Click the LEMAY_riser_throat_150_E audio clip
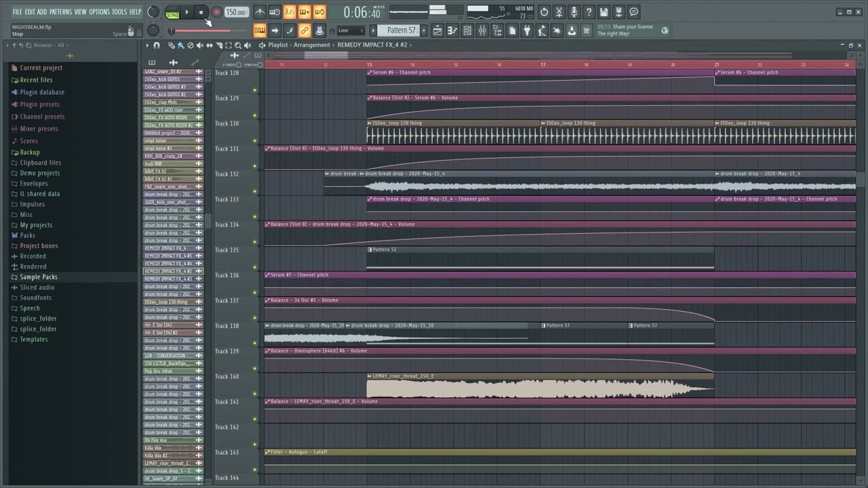Screen dimensions: 868x488 click(540, 385)
